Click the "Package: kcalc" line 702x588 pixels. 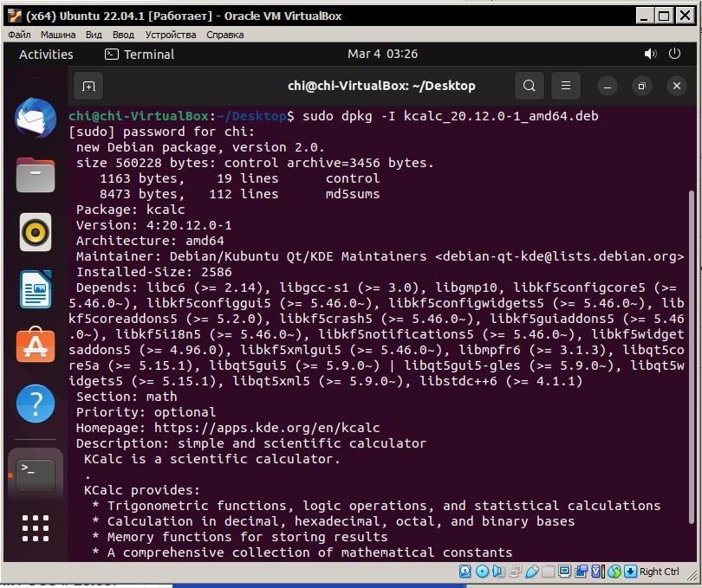click(x=130, y=210)
